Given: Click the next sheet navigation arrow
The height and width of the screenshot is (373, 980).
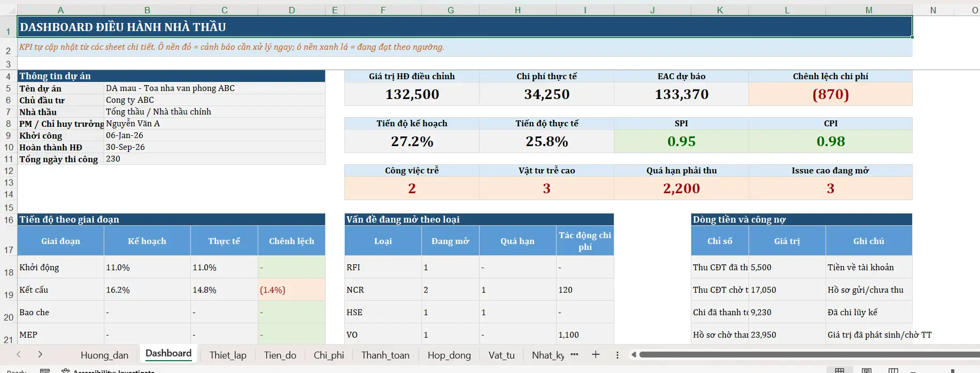Looking at the screenshot, I should tap(40, 355).
